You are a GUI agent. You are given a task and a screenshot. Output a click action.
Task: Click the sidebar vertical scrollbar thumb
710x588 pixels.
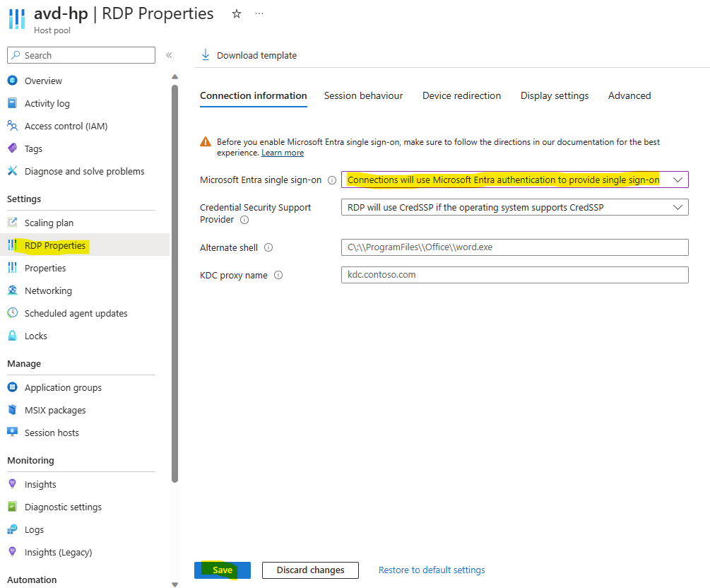pyautogui.click(x=174, y=283)
